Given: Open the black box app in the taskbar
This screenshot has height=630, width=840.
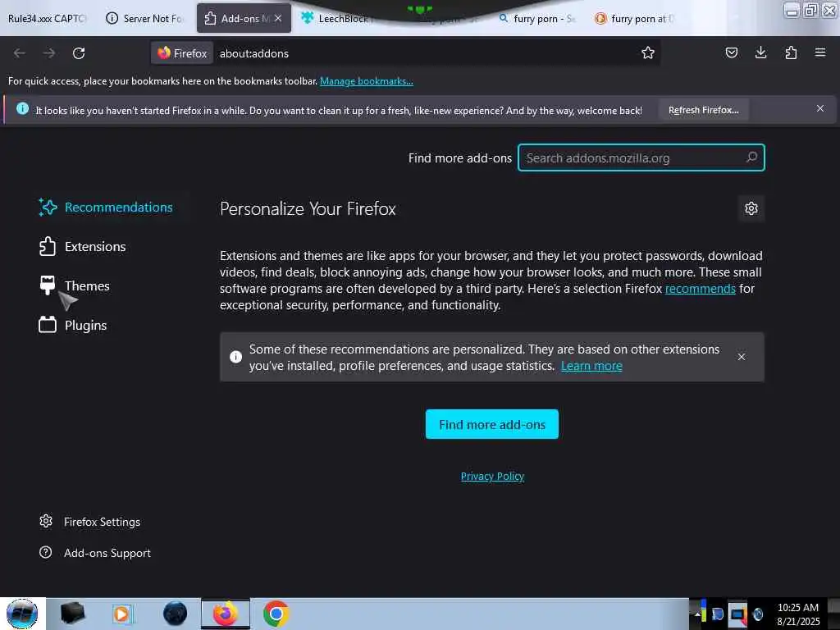Looking at the screenshot, I should [x=72, y=614].
